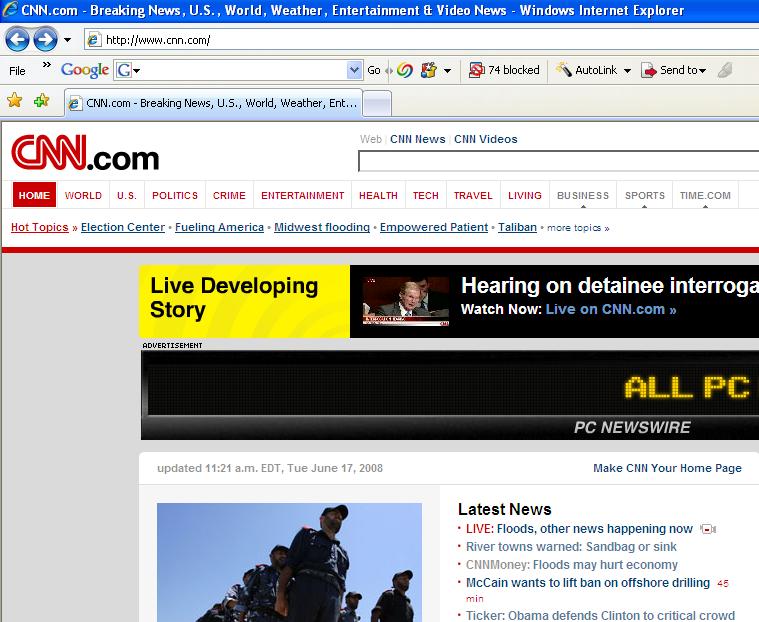This screenshot has height=622, width=759.
Task: Click the live hearing video thumbnail
Action: point(406,301)
